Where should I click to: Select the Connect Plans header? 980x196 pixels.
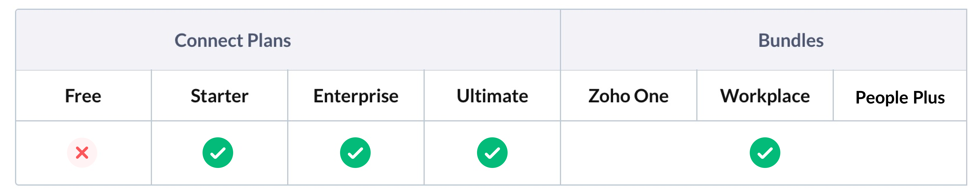[233, 40]
